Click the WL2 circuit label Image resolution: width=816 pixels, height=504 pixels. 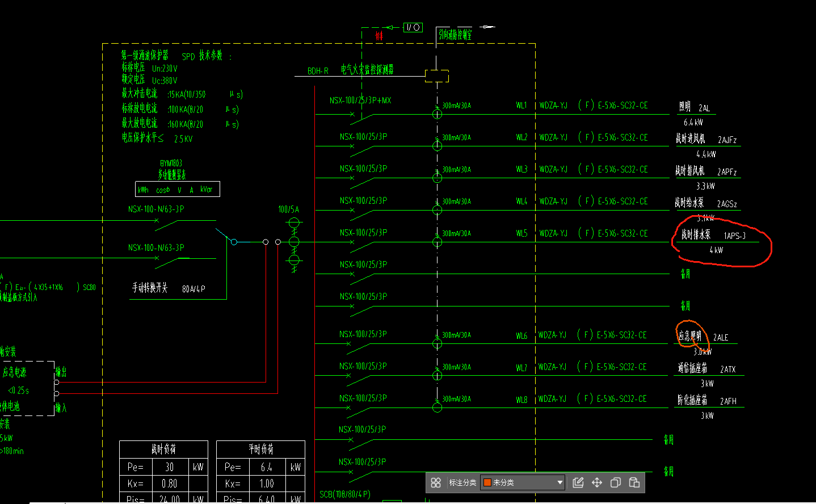point(521,137)
